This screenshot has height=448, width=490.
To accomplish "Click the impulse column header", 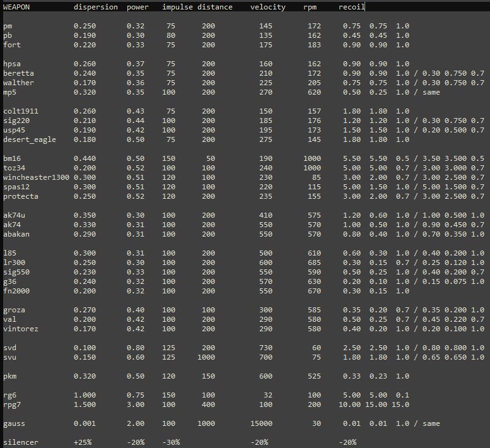I will pos(177,7).
